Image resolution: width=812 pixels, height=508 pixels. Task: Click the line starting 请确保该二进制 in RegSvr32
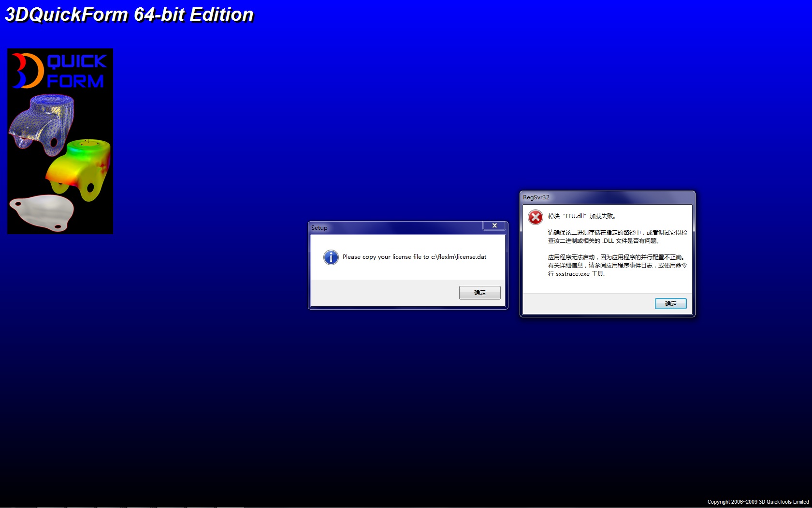[x=618, y=233]
